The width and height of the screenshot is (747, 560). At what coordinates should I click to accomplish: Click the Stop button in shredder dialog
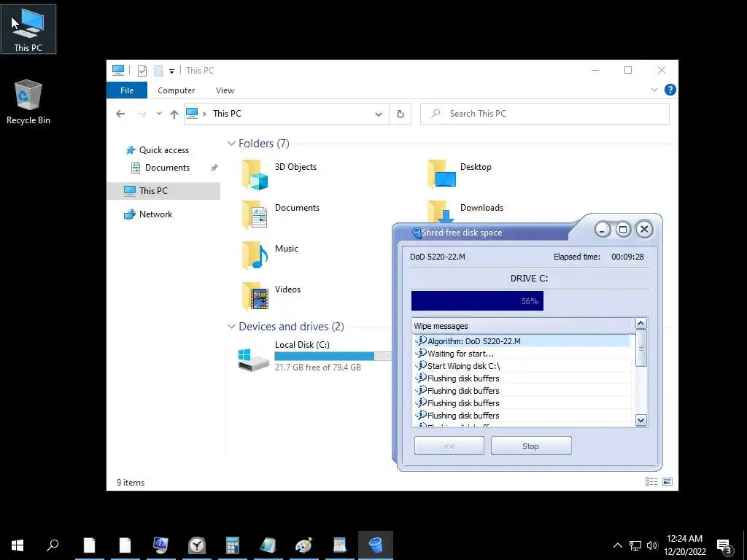click(x=531, y=446)
